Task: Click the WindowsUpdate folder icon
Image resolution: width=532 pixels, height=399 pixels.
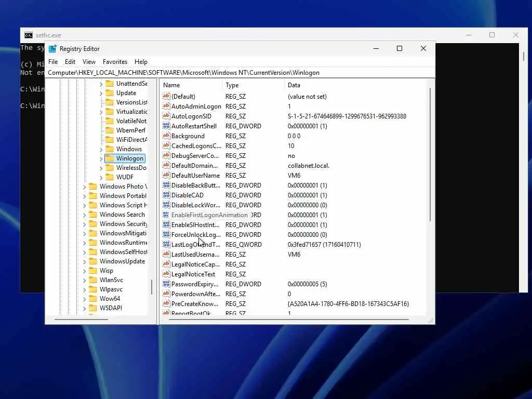Action: 93,261
